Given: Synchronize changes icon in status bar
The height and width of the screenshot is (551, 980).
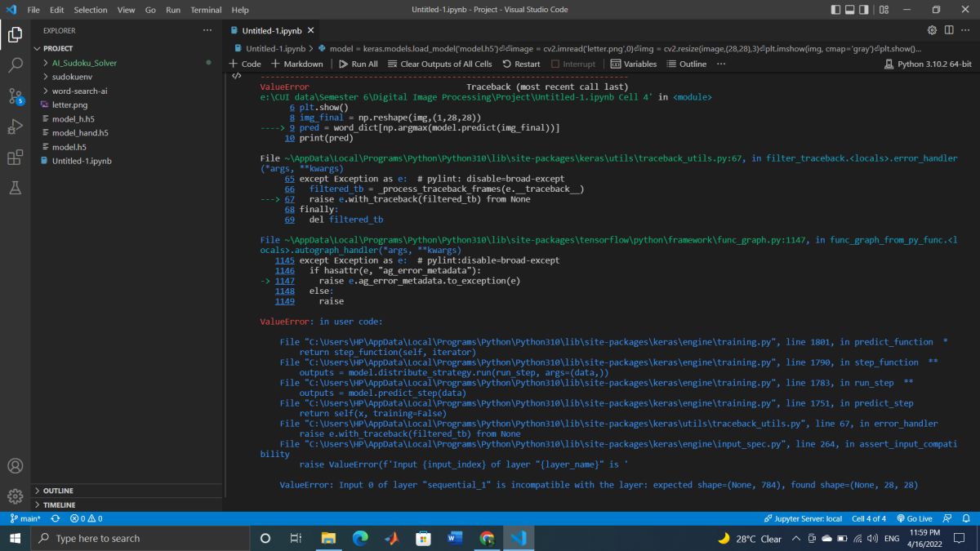Looking at the screenshot, I should (x=56, y=518).
